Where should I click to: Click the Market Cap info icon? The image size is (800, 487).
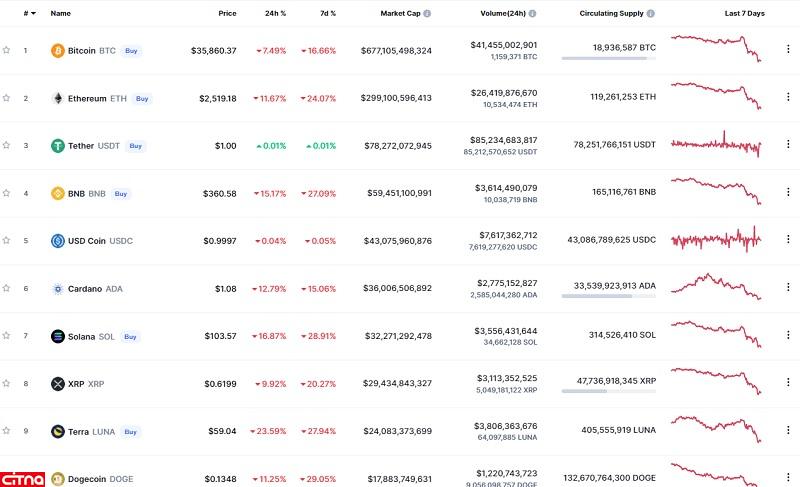pyautogui.click(x=427, y=14)
